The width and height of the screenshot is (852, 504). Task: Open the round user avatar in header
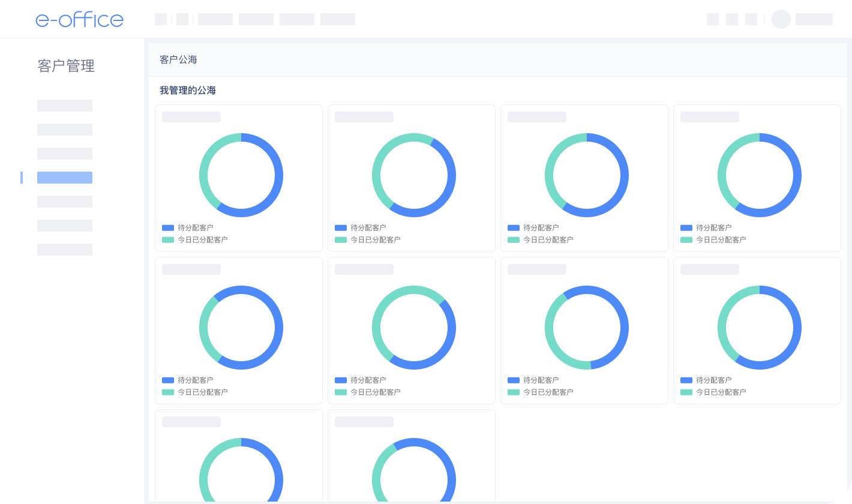(781, 19)
